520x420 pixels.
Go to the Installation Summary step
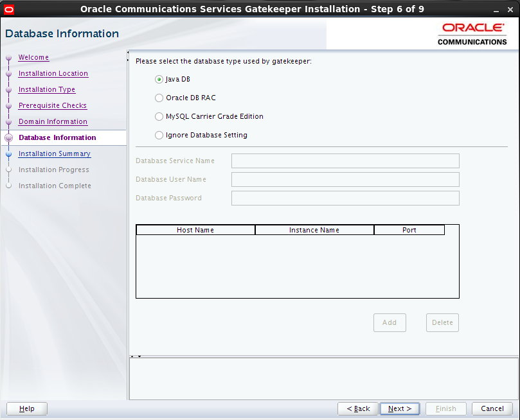(55, 153)
